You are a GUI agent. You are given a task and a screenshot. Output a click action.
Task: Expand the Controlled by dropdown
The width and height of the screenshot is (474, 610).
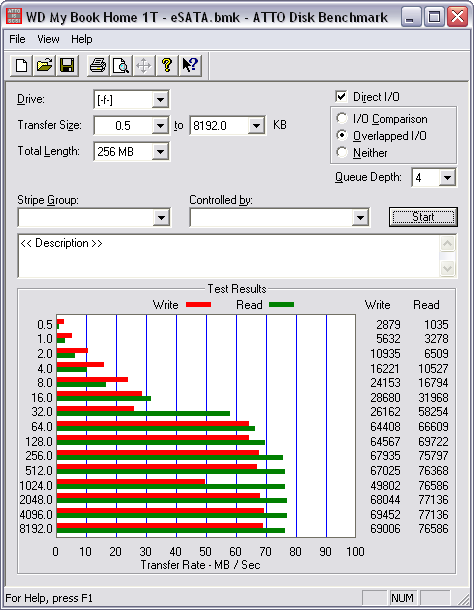click(x=360, y=217)
